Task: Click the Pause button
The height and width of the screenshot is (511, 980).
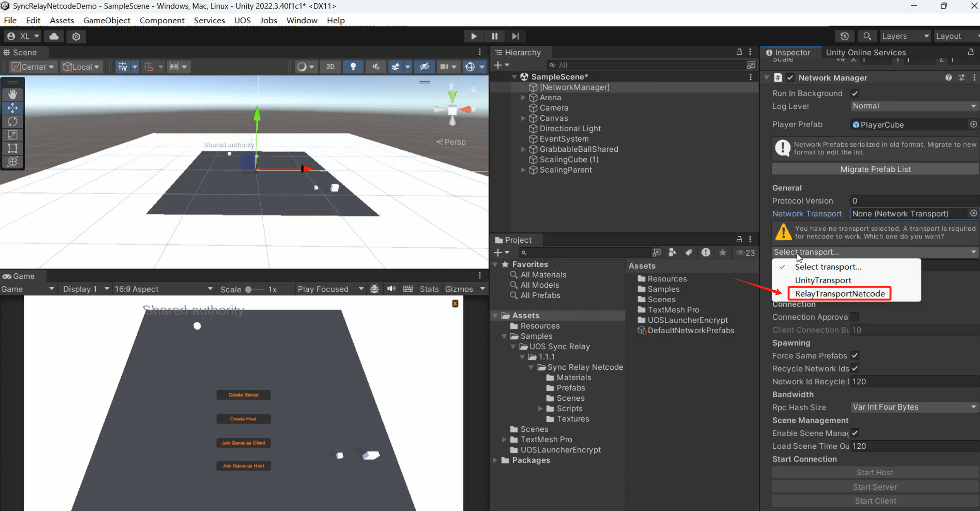Action: point(495,36)
